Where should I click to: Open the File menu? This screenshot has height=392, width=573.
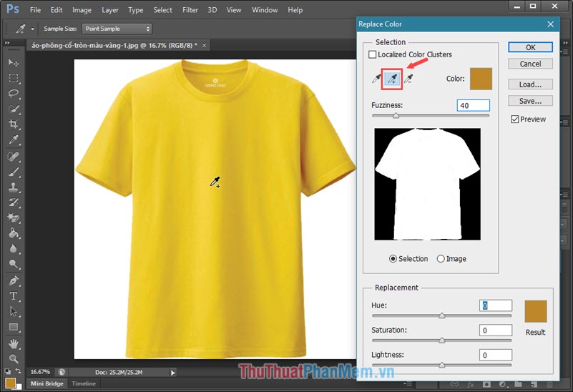pos(35,10)
